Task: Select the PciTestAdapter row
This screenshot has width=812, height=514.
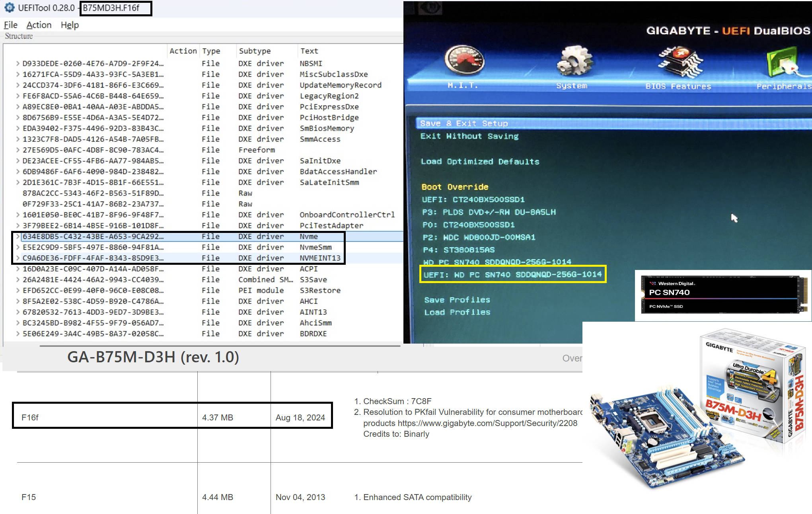Action: click(x=204, y=225)
